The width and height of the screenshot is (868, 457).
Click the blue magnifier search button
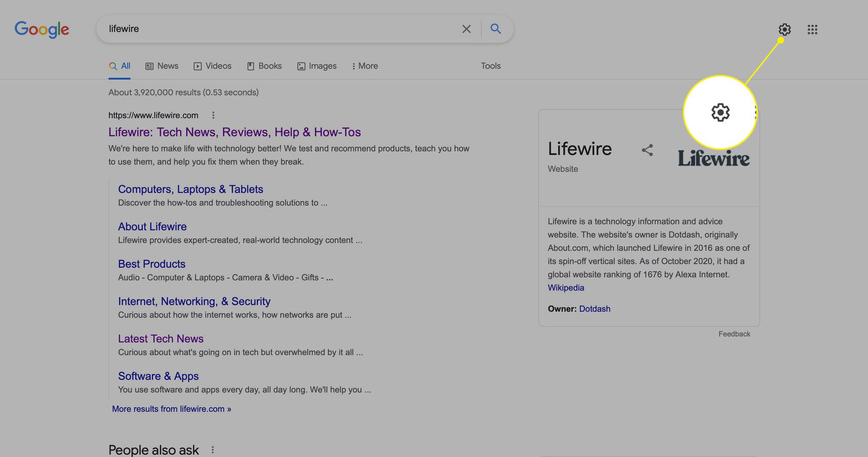tap(496, 29)
